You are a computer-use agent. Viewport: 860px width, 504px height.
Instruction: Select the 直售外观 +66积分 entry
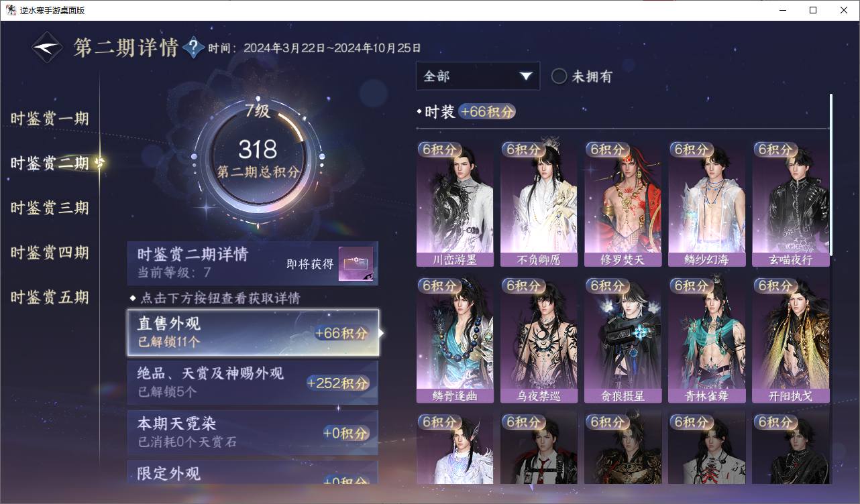coord(253,332)
